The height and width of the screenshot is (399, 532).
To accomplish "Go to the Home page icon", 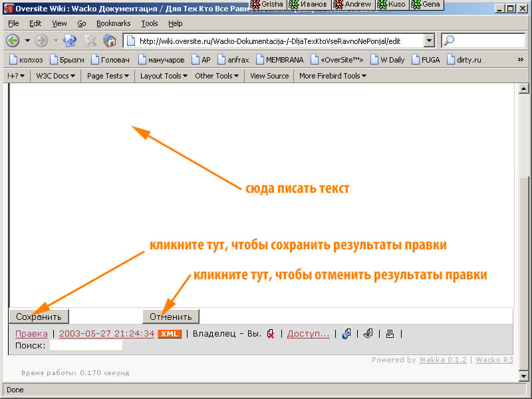I will pos(110,41).
